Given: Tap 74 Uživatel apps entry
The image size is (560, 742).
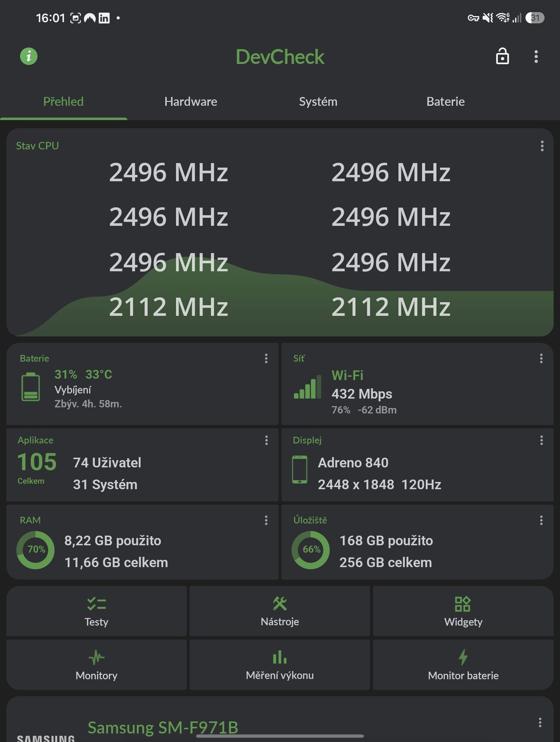Looking at the screenshot, I should (x=107, y=463).
